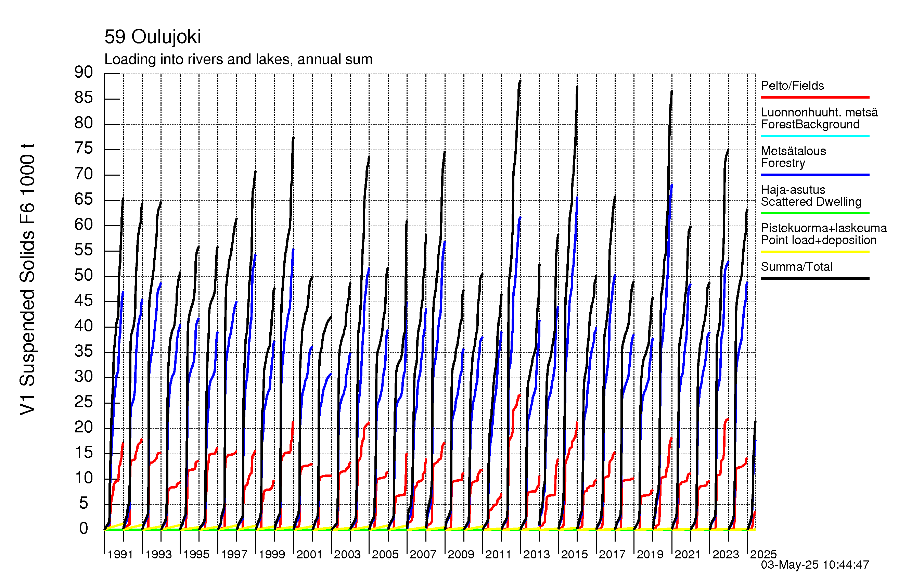
Task: Click the y-axis value 55
Action: pos(84,250)
